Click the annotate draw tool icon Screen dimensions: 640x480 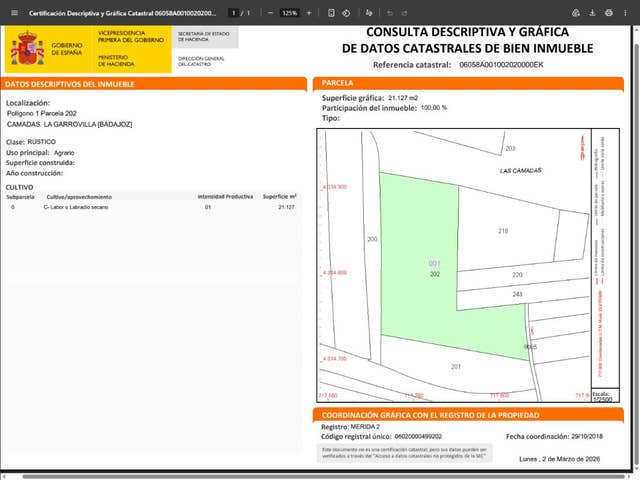click(x=370, y=13)
